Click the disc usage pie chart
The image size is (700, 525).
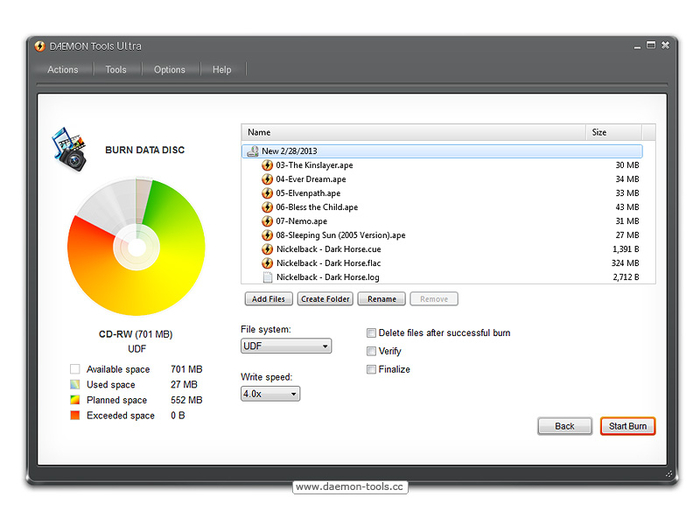click(136, 247)
